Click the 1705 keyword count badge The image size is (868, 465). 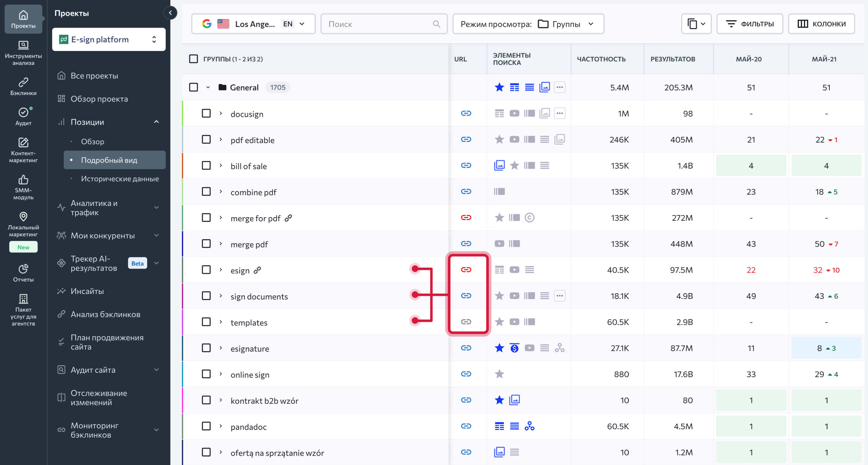[278, 87]
